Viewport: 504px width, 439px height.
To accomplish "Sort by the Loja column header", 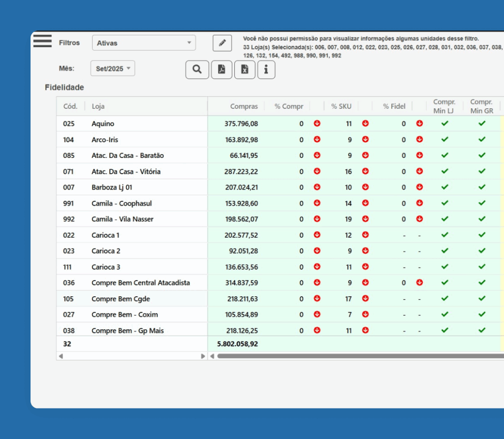I will pos(98,106).
